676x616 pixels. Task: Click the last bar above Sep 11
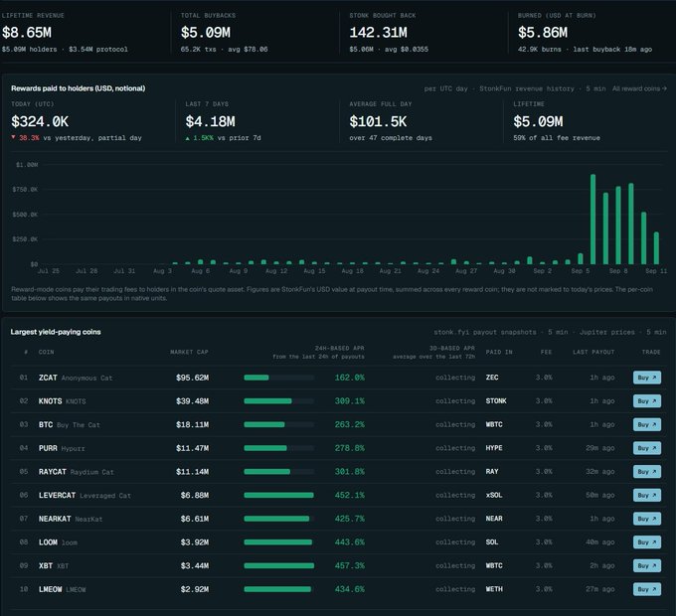(656, 248)
